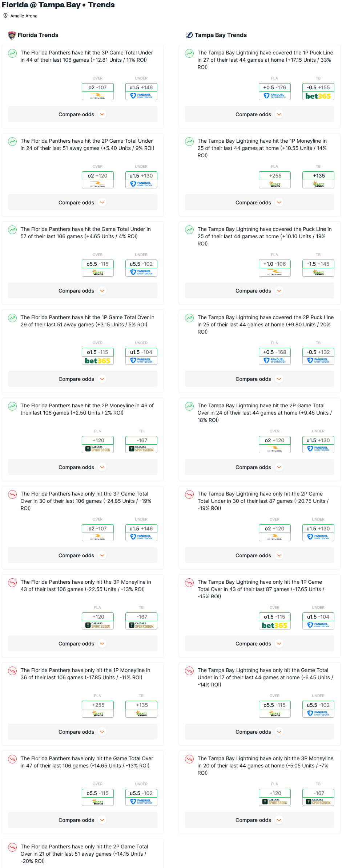Expand Compare odds for Florida 3P Game Total Under

pyautogui.click(x=83, y=114)
